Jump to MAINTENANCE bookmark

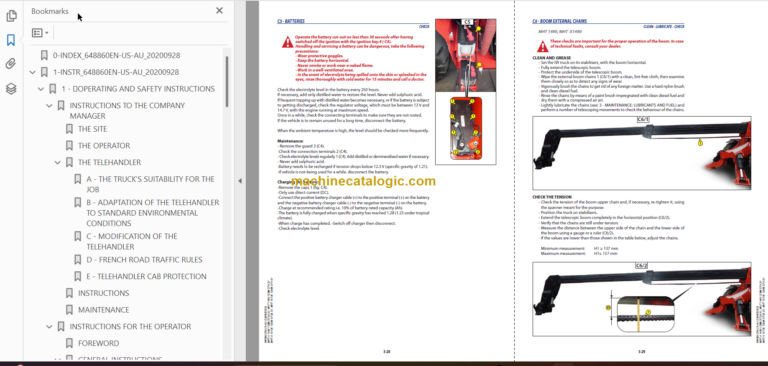[103, 310]
